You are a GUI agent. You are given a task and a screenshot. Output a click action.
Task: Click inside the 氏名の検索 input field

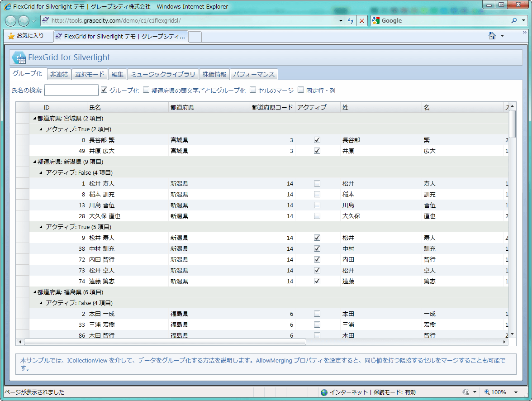71,90
